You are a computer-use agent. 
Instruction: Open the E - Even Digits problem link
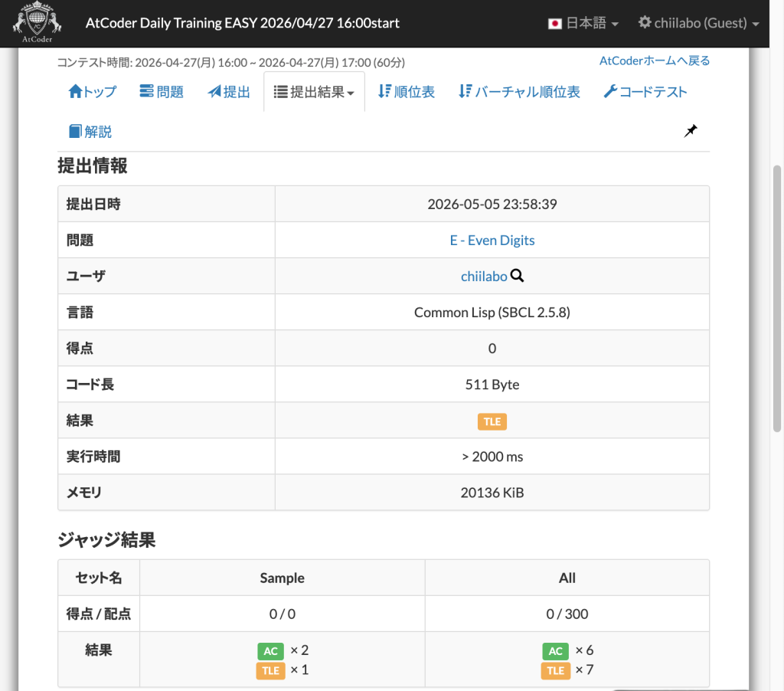click(492, 241)
